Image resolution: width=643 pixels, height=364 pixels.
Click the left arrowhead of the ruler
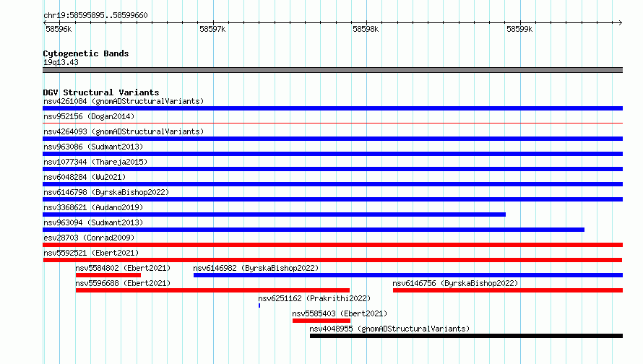click(x=45, y=22)
